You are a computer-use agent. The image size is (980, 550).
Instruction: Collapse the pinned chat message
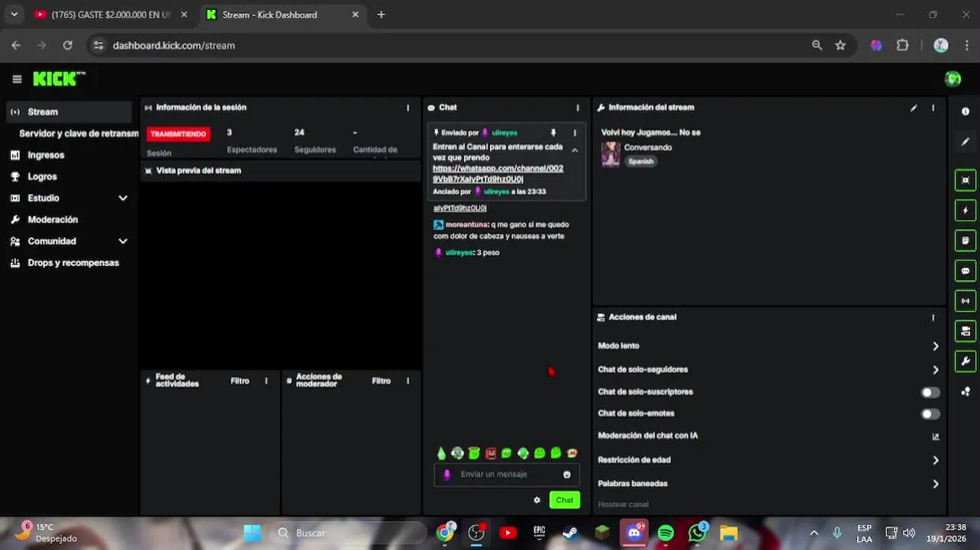[575, 150]
